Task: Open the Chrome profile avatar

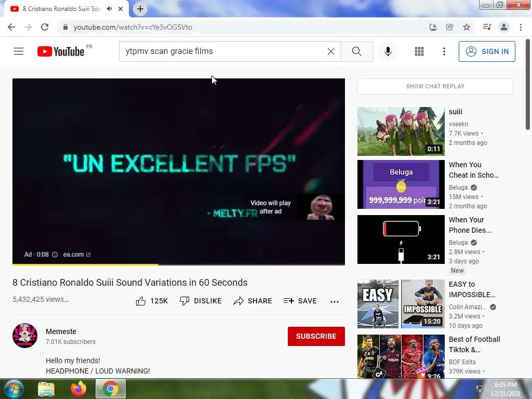Action: pos(504,27)
